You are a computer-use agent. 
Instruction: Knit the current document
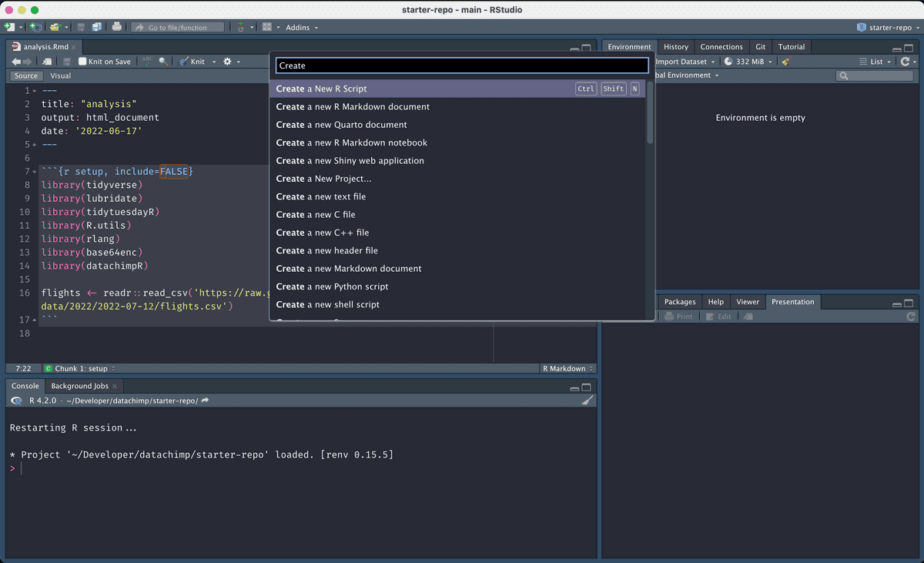pos(192,62)
